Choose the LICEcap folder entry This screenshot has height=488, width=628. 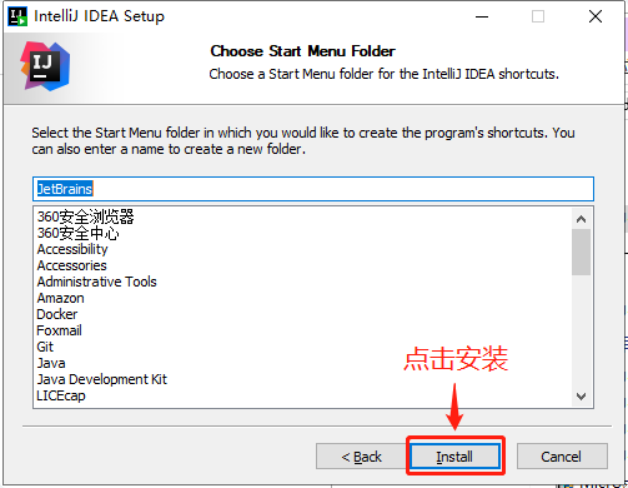(x=61, y=396)
